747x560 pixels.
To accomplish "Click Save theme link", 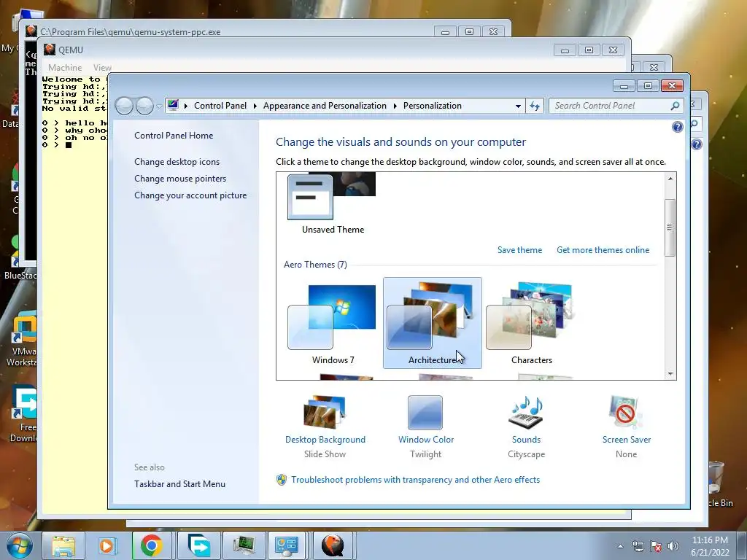I will point(519,250).
